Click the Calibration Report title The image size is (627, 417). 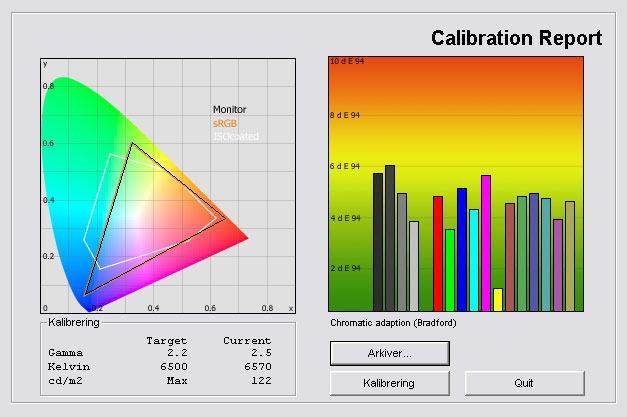(516, 39)
